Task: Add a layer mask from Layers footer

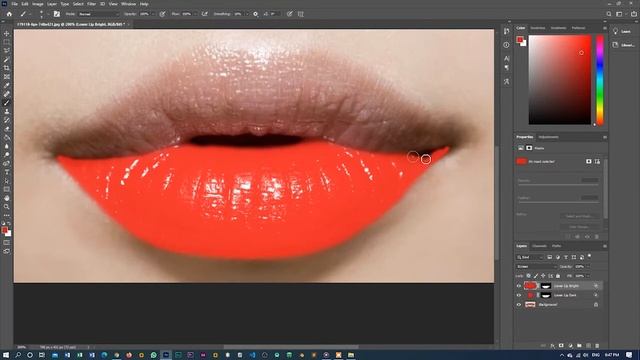Action: coord(561,346)
